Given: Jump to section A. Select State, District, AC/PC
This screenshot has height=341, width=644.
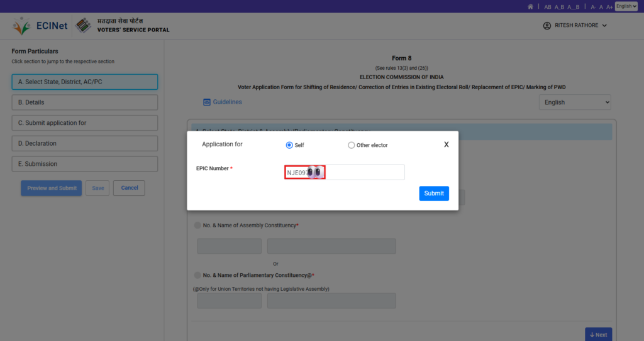Looking at the screenshot, I should pos(85,82).
